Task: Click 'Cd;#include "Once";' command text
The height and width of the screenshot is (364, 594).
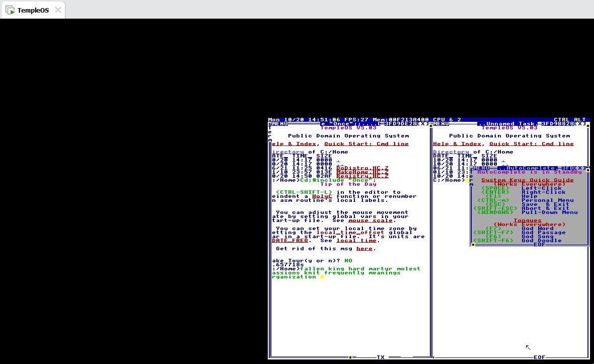Action: [338, 180]
